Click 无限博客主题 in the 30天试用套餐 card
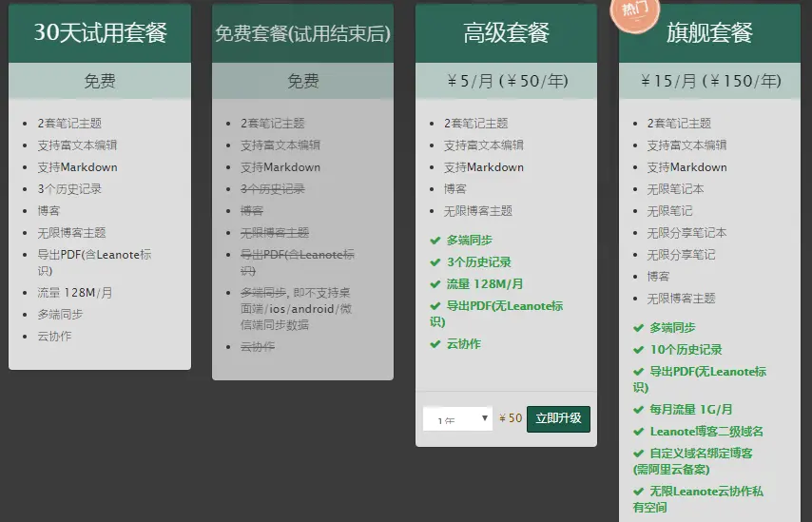 coord(71,233)
